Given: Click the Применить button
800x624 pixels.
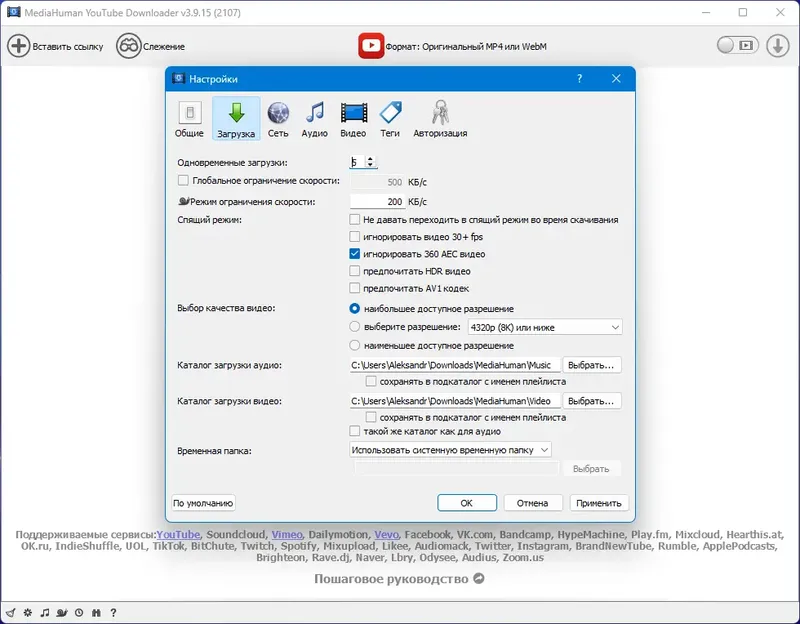Looking at the screenshot, I should pyautogui.click(x=599, y=503).
